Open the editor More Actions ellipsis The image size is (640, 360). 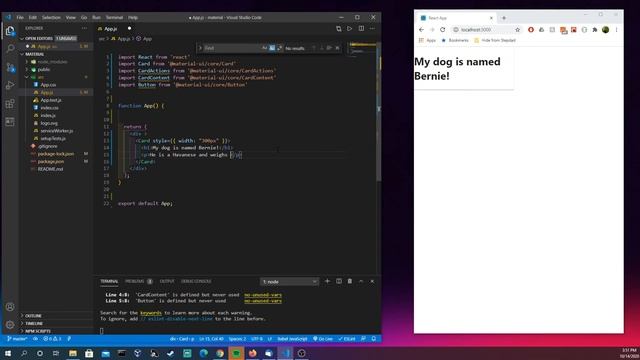click(372, 29)
